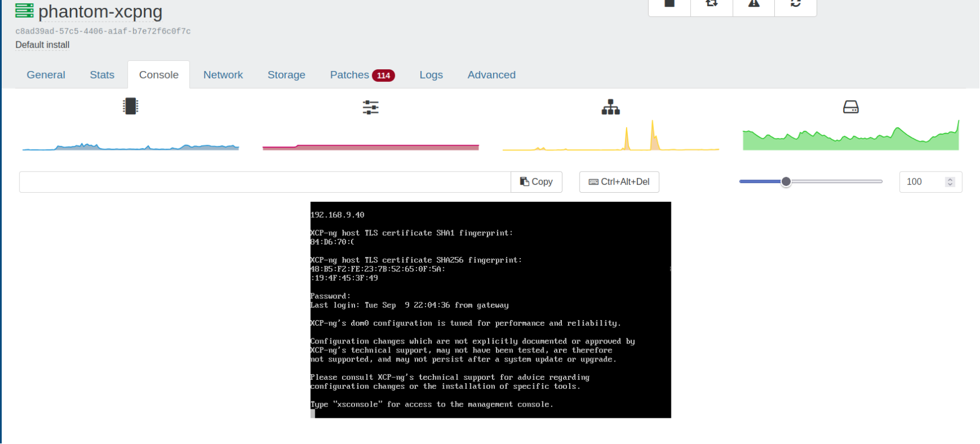Click the emergency shutdown warning triangle icon
Viewport: 980px width, 444px height.
click(753, 5)
